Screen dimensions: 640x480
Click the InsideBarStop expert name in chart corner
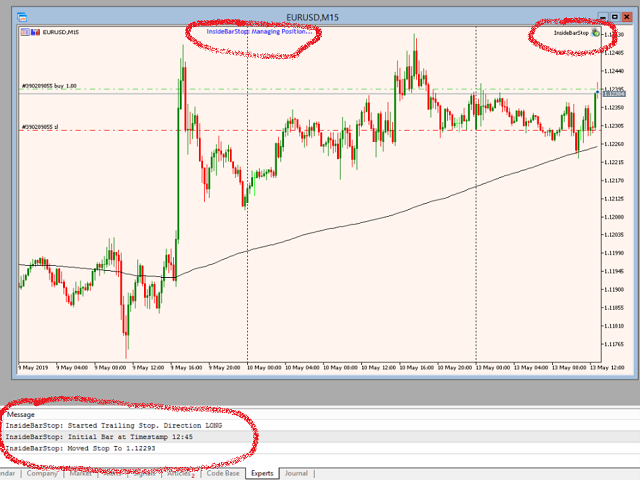[x=571, y=33]
